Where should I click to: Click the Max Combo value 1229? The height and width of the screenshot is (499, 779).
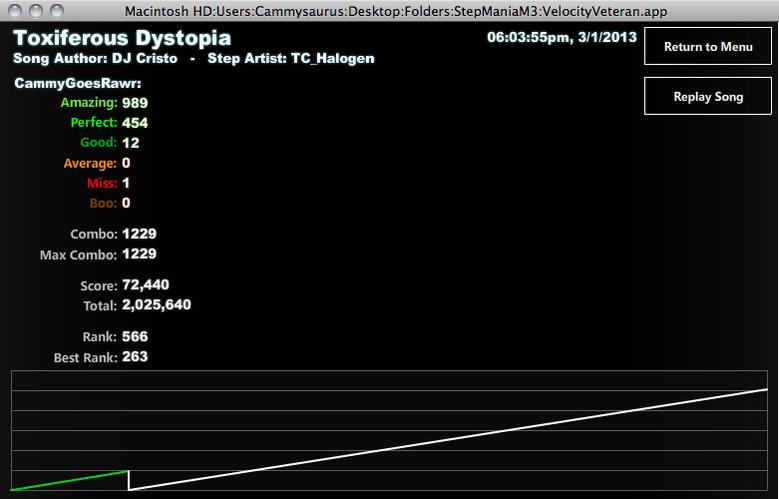(x=139, y=254)
